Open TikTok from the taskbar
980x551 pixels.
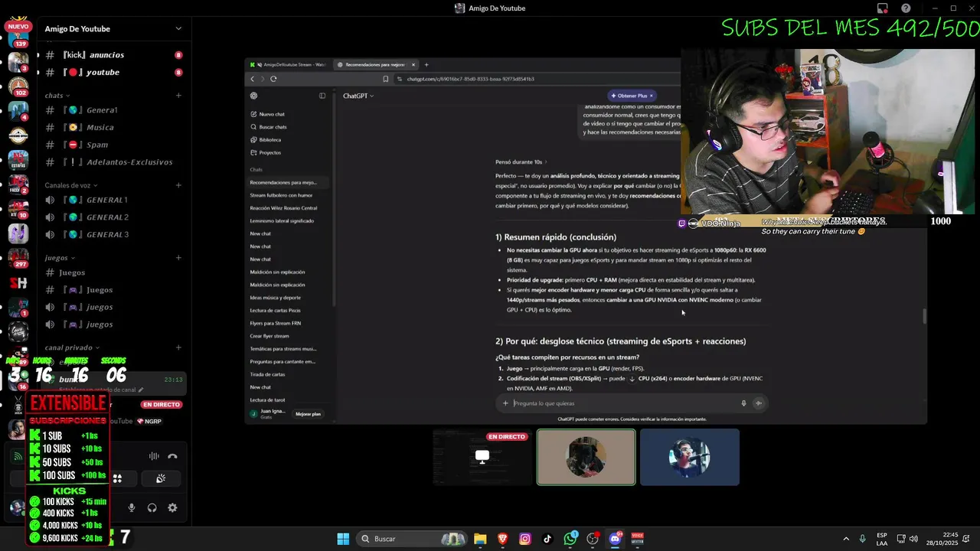click(547, 539)
